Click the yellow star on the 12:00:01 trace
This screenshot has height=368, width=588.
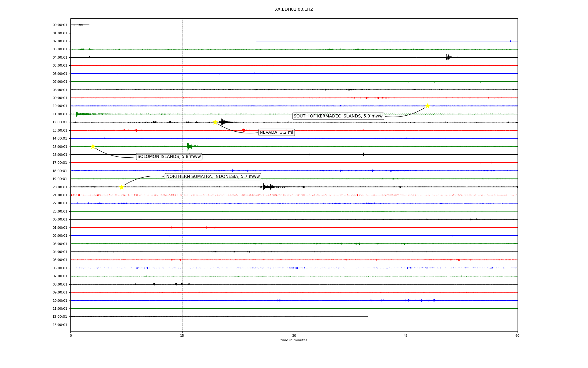(215, 122)
